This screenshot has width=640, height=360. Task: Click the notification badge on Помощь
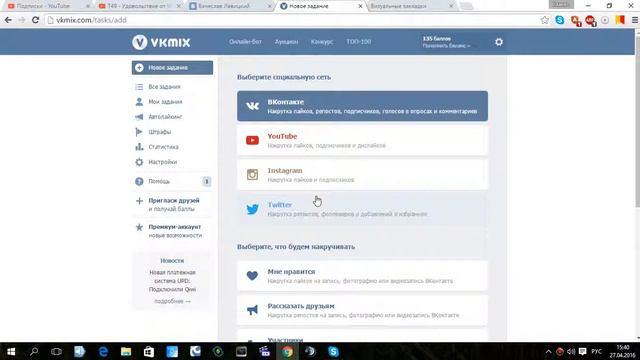207,181
